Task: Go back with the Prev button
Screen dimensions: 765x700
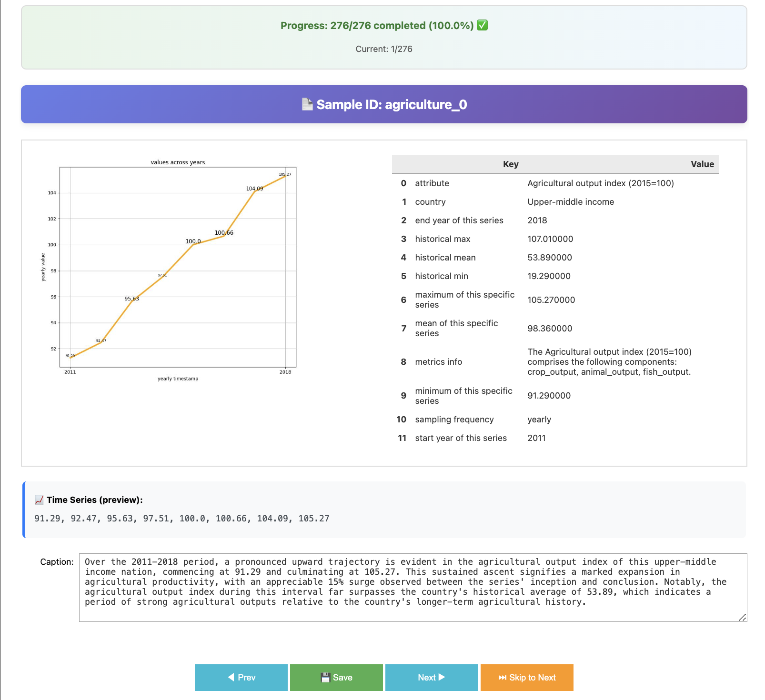Action: click(241, 677)
